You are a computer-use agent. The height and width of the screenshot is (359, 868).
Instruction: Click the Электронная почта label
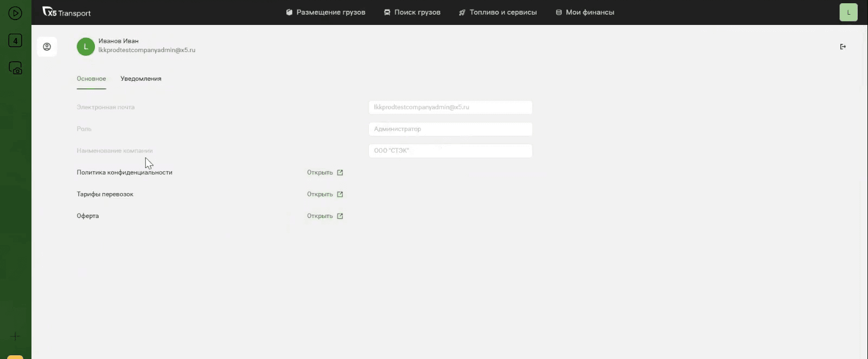[106, 107]
